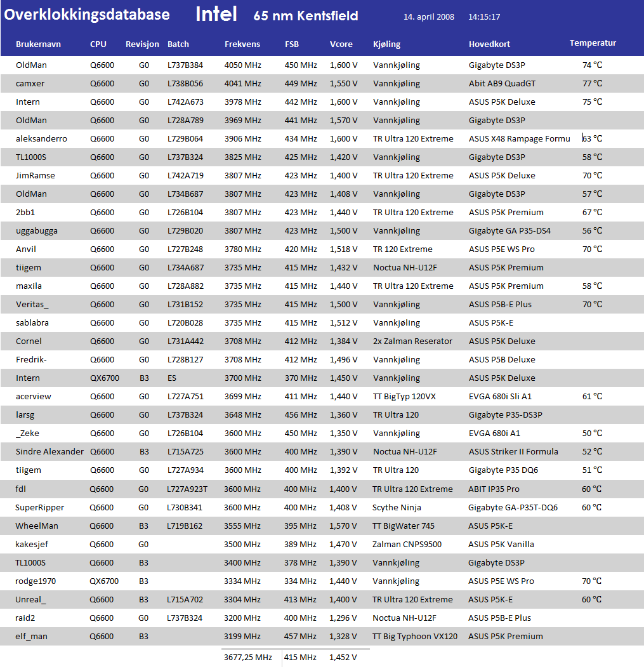Select ASUS Striker II Formula cell
This screenshot has height=669, width=644.
click(513, 451)
